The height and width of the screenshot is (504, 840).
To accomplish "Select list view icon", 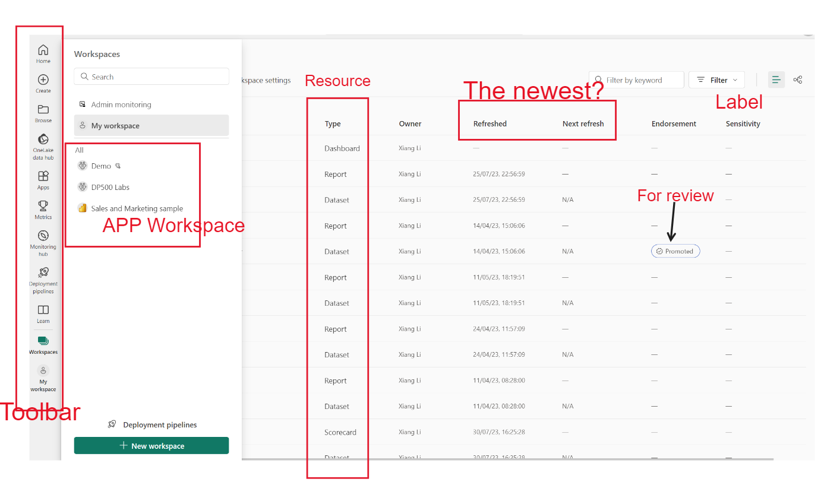I will (776, 80).
